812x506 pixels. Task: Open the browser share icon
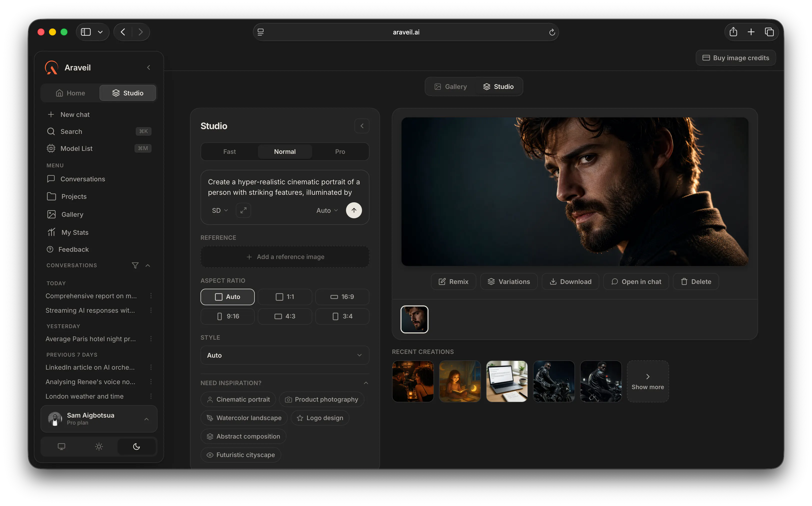tap(733, 32)
